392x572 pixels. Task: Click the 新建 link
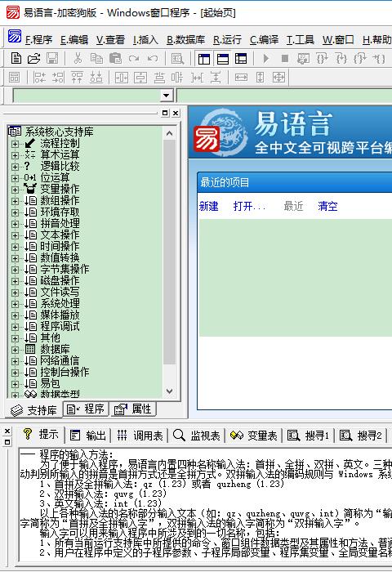pyautogui.click(x=208, y=206)
